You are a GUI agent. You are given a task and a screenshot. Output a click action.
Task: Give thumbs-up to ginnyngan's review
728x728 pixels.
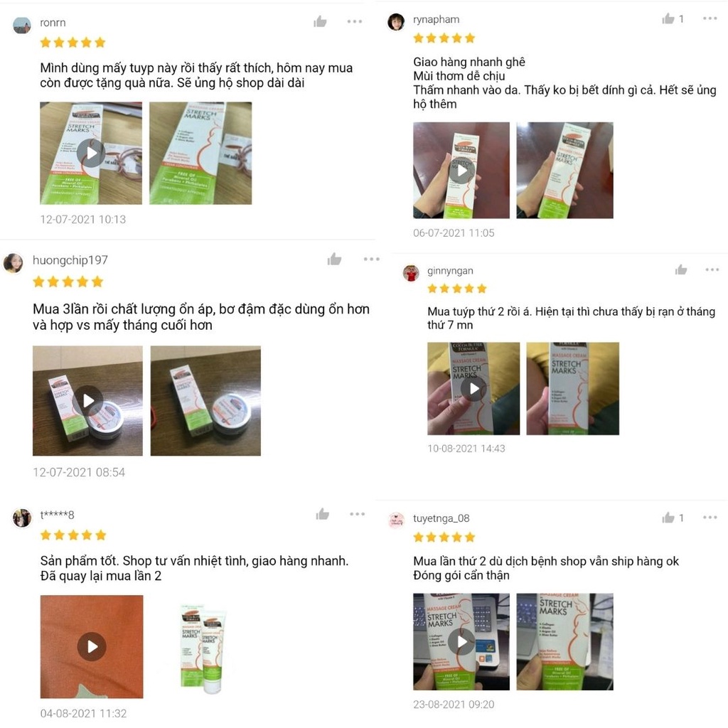click(681, 269)
